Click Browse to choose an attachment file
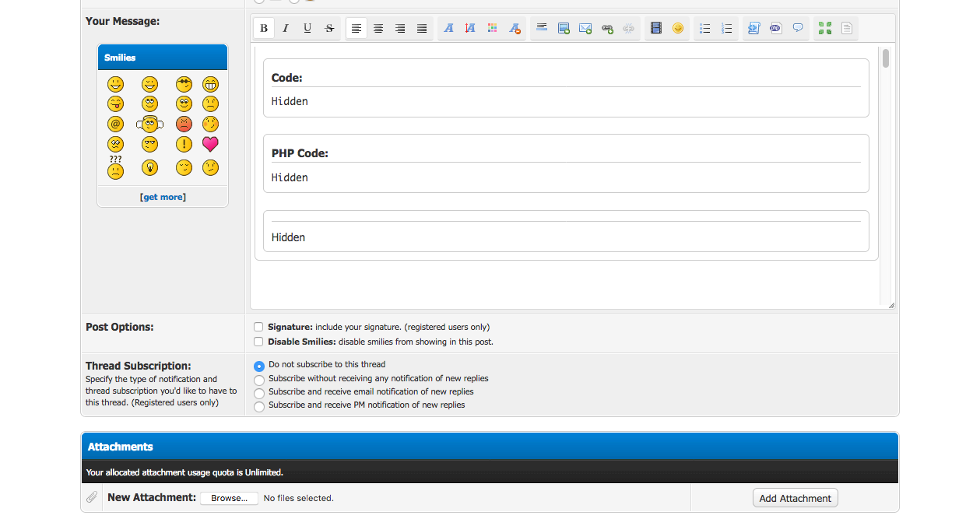The image size is (980, 519). [229, 498]
